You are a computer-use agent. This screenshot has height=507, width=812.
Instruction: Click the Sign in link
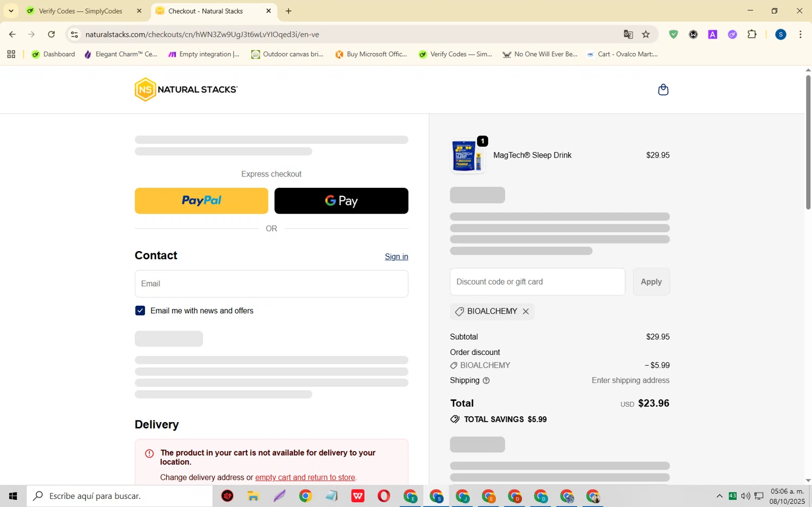pos(396,257)
